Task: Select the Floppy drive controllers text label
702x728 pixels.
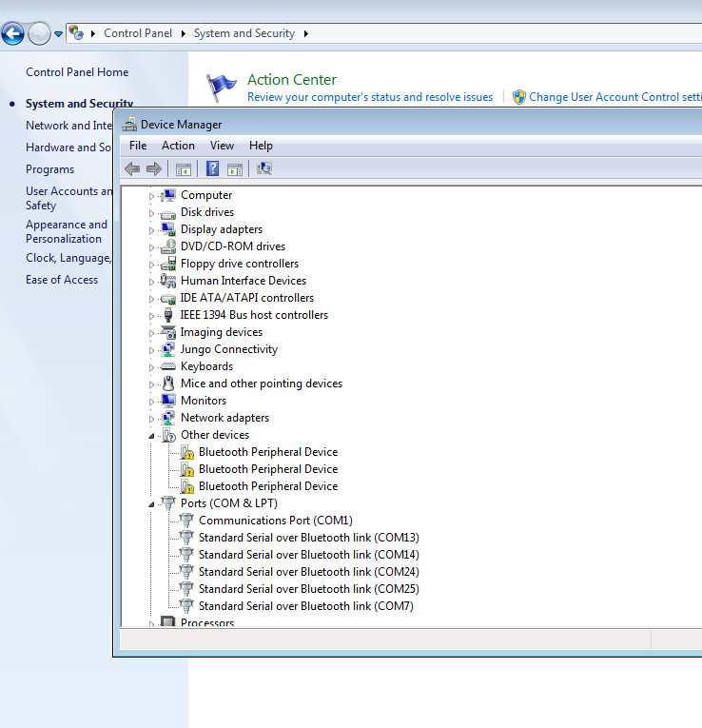Action: pos(240,264)
